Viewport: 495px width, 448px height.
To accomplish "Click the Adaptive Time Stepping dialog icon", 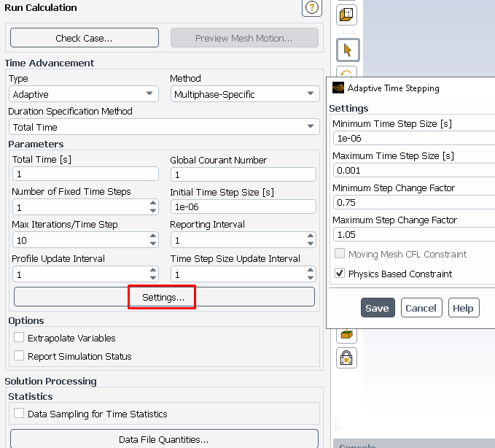I will point(338,88).
